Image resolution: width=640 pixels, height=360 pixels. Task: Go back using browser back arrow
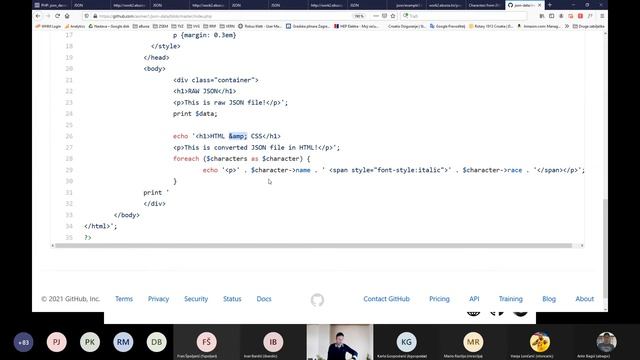pyautogui.click(x=38, y=16)
